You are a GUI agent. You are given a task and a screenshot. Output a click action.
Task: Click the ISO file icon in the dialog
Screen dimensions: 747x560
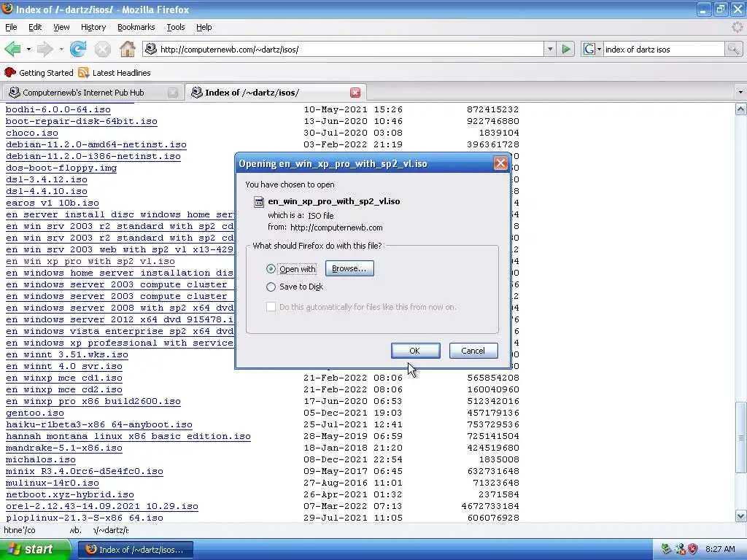tap(259, 201)
